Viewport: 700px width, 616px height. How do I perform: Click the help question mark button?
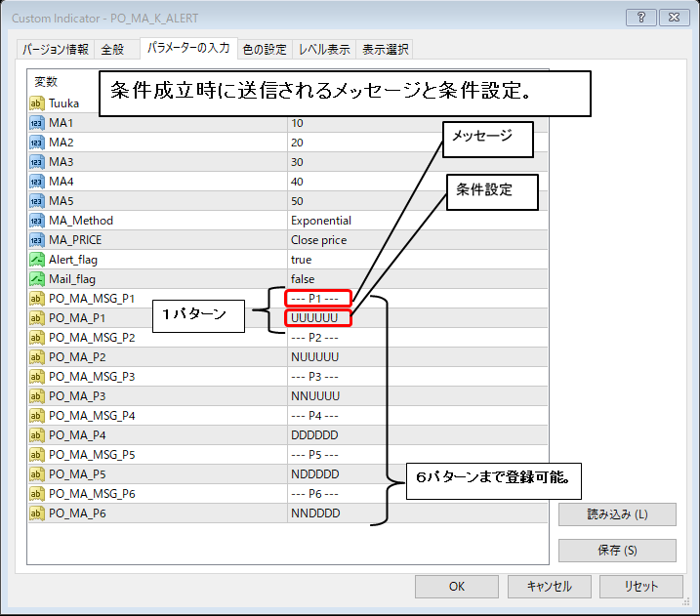click(x=641, y=18)
